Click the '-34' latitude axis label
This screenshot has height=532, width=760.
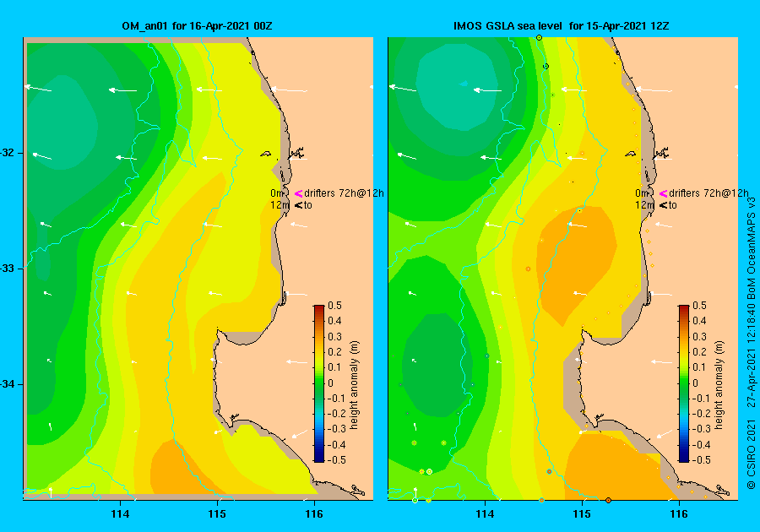coord(8,384)
